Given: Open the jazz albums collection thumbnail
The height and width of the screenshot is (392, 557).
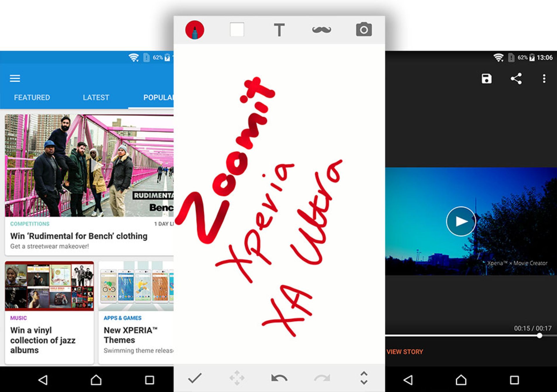Looking at the screenshot, I should (49, 286).
